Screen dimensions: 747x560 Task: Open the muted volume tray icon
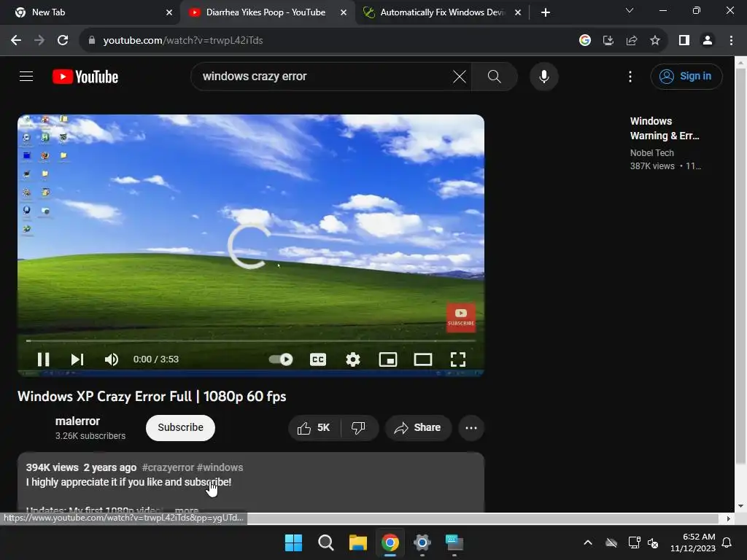pos(653,542)
